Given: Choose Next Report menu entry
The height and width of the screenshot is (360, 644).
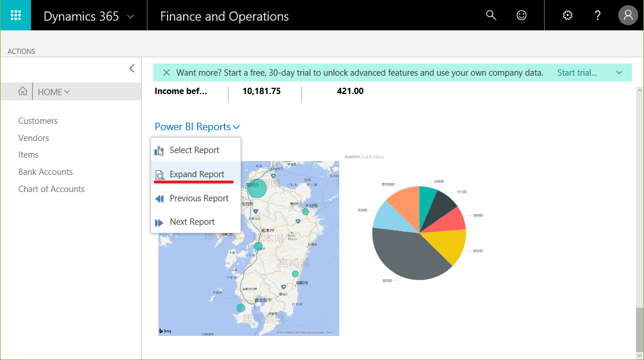Looking at the screenshot, I should coord(196,221).
